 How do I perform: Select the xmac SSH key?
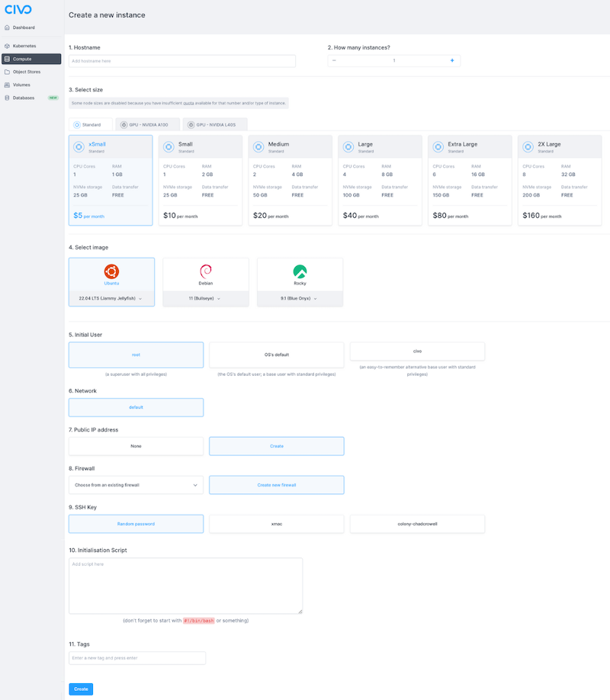[276, 524]
